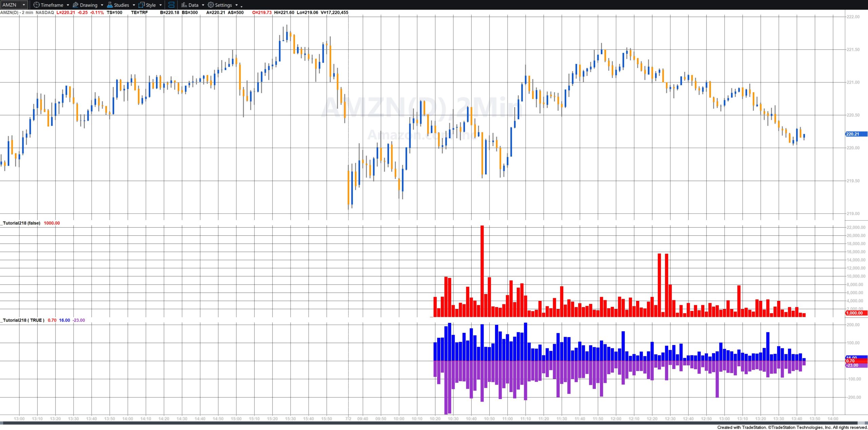This screenshot has width=868, height=430.
Task: Click the V=17,220,455 volume value
Action: tap(334, 13)
